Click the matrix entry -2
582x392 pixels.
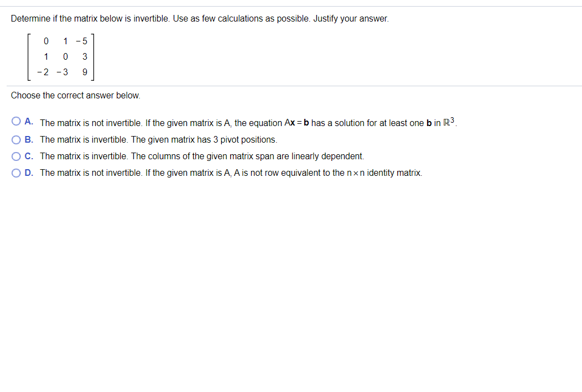tap(43, 72)
